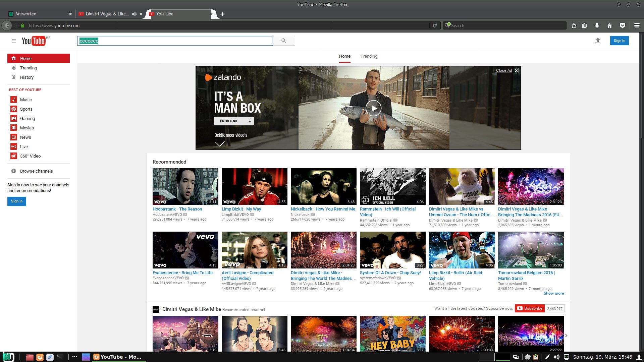Open the YouTube guide hamburger menu

[x=14, y=41]
